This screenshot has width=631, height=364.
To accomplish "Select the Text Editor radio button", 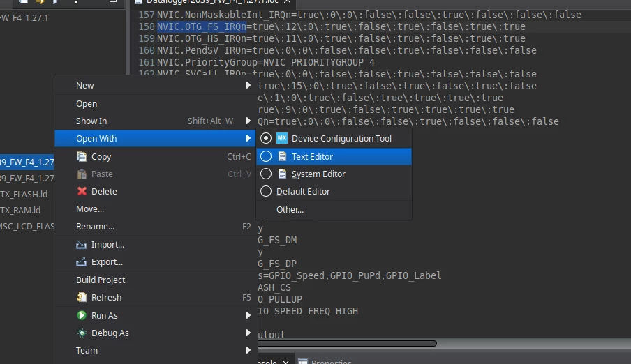I will tap(266, 156).
